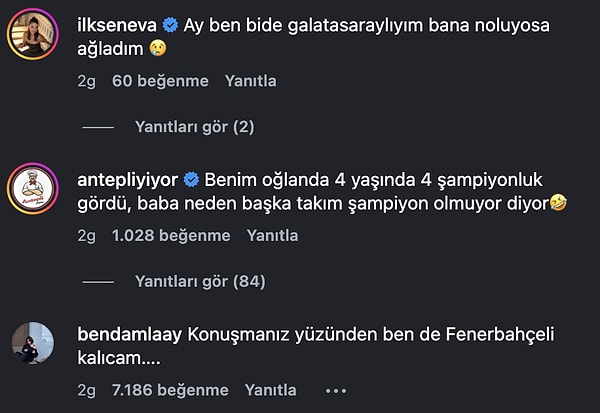The width and height of the screenshot is (600, 413).
Task: Open more options dots on bendamlaay's comment
Action: [336, 390]
